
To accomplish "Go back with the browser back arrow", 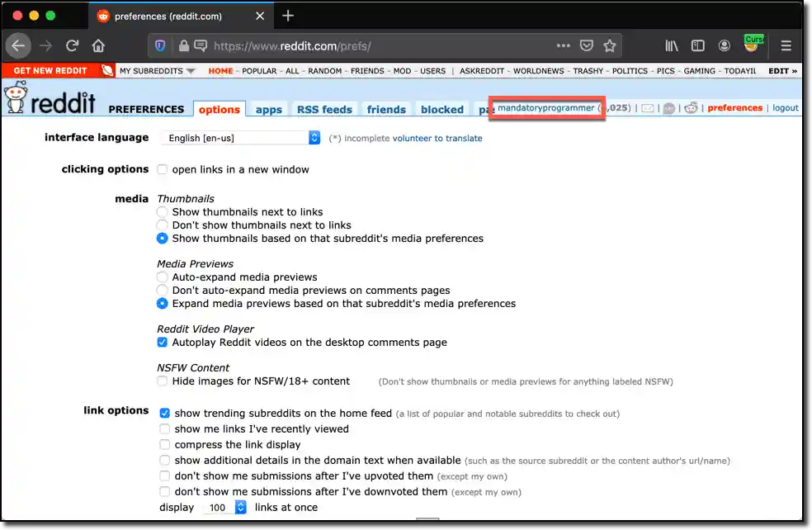I will [x=19, y=46].
